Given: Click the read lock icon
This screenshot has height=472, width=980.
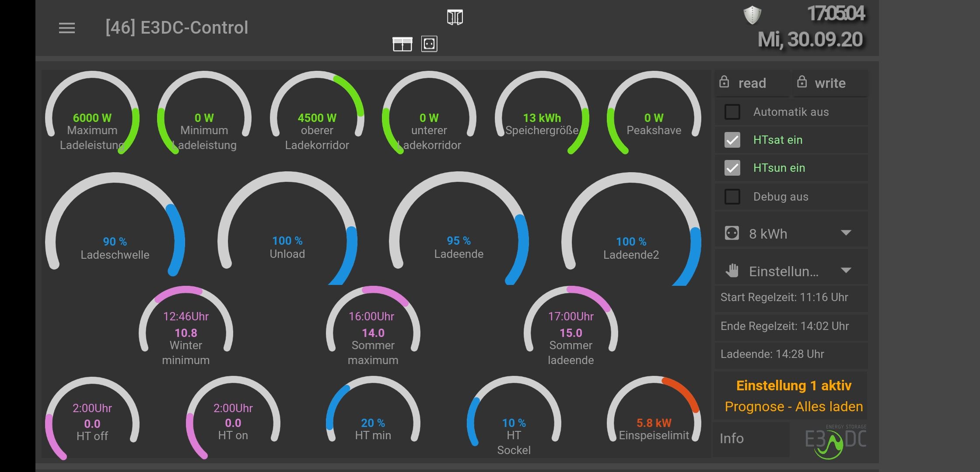Looking at the screenshot, I should click(x=724, y=82).
